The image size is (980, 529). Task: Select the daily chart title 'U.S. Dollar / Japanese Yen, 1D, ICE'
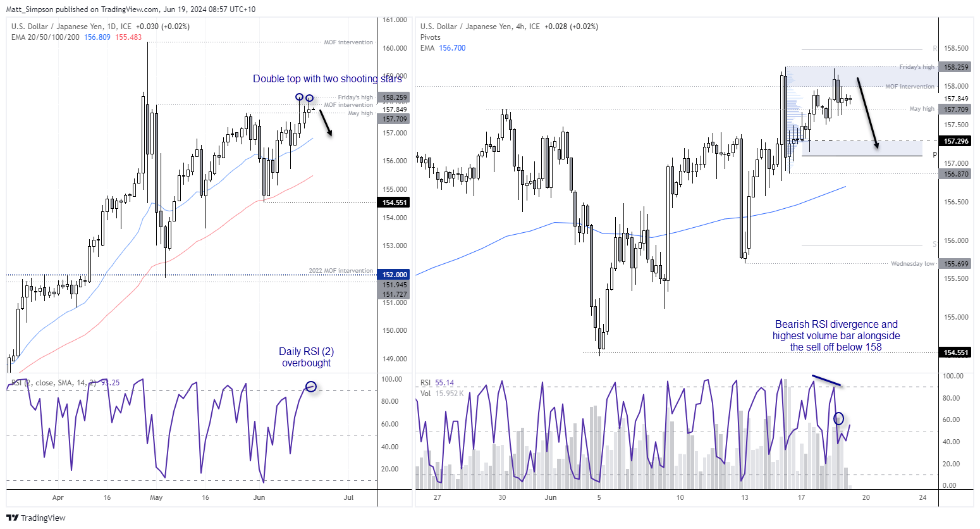pyautogui.click(x=72, y=27)
